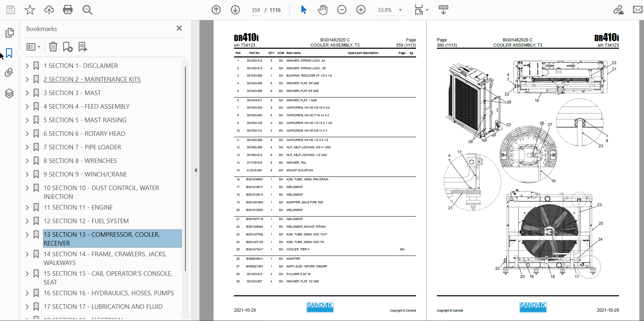Click the bookmarks panel scrollbar

[x=186, y=169]
